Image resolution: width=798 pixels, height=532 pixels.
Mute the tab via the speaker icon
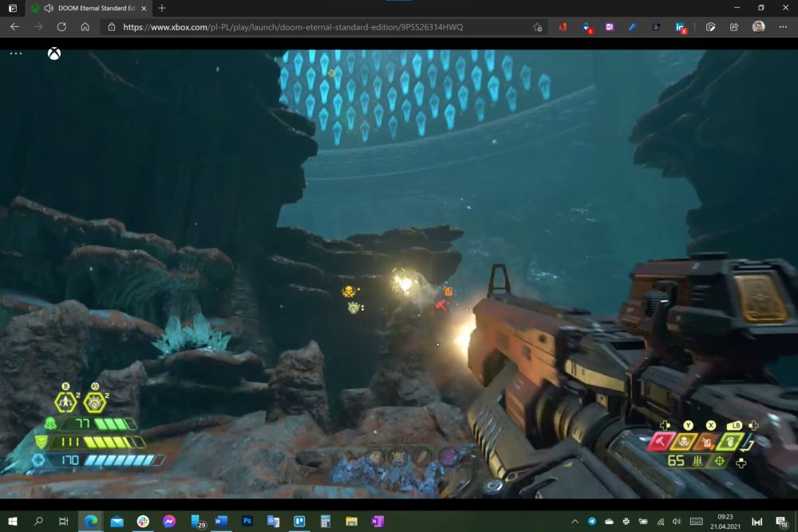point(49,8)
